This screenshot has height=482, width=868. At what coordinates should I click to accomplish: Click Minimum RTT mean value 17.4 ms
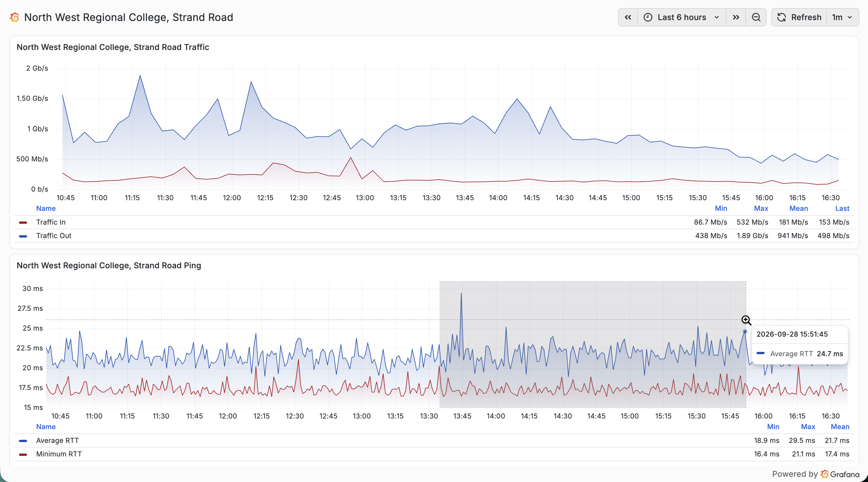tap(837, 454)
